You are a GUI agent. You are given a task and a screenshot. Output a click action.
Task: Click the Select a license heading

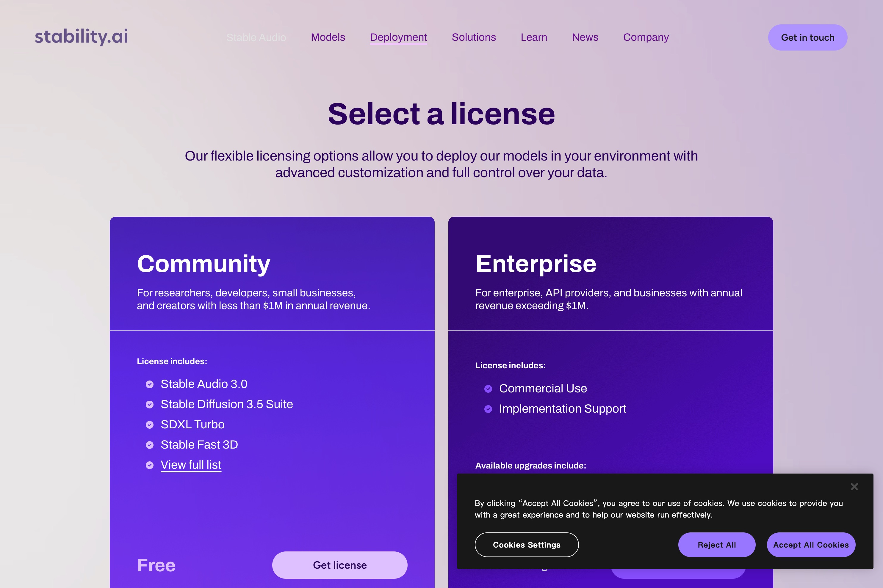(x=441, y=114)
